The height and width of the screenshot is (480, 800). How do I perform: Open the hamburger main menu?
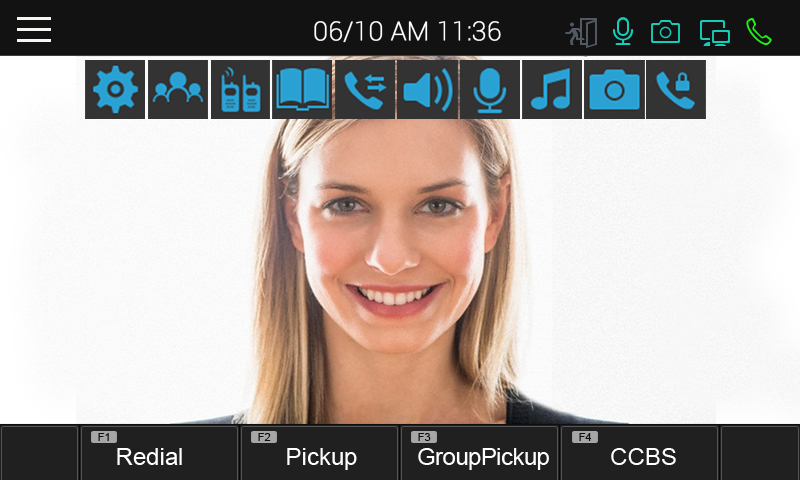coord(34,30)
